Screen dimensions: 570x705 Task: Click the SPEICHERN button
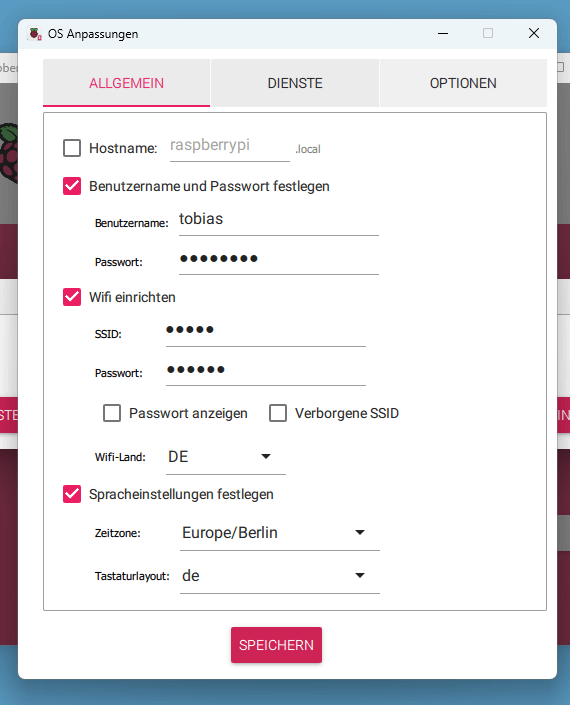coord(276,645)
